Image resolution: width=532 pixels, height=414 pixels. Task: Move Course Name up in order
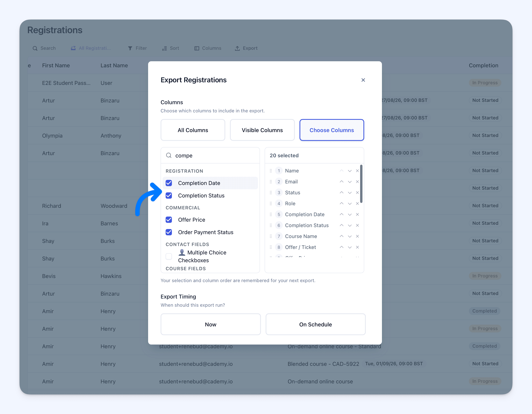tap(341, 236)
